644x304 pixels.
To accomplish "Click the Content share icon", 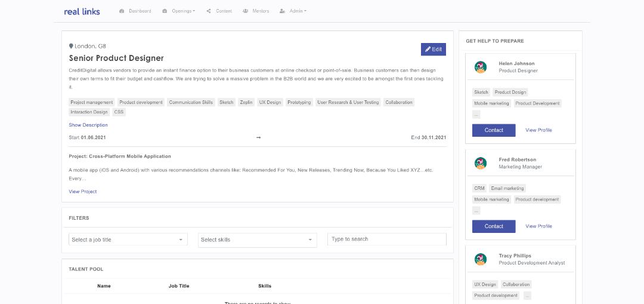I will [209, 11].
